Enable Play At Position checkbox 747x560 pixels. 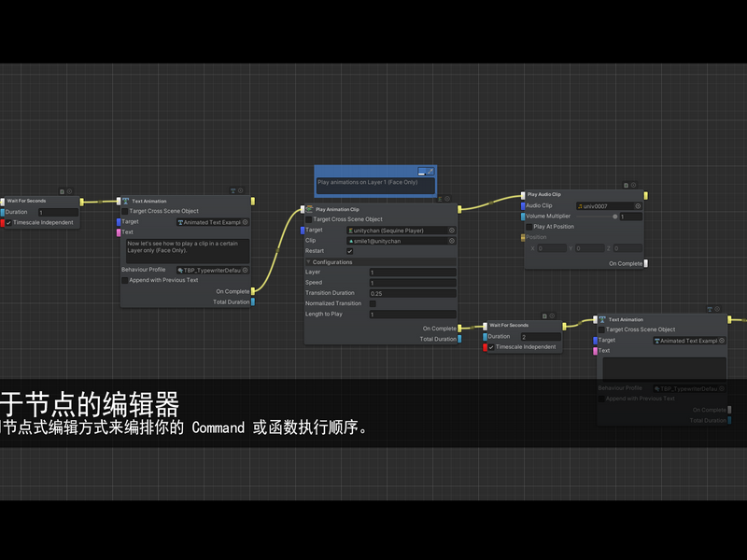[529, 227]
